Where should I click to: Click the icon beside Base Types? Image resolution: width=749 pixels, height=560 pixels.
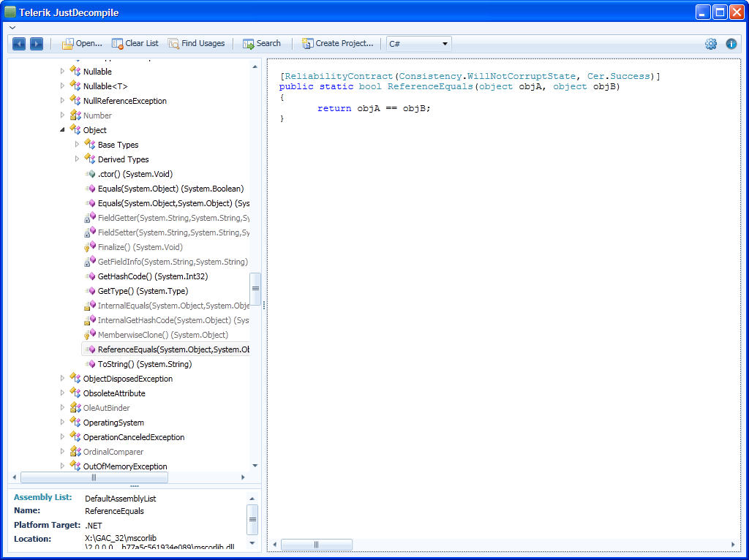click(x=90, y=144)
